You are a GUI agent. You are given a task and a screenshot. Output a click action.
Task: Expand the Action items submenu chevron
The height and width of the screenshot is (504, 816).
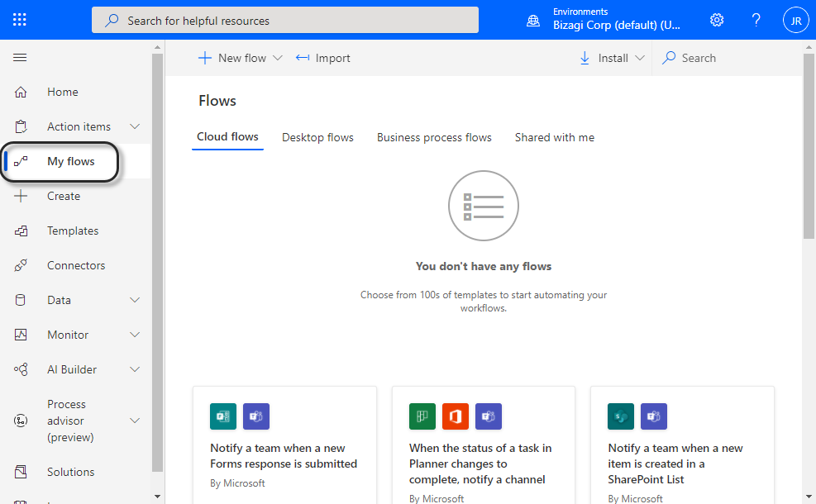[x=135, y=126]
